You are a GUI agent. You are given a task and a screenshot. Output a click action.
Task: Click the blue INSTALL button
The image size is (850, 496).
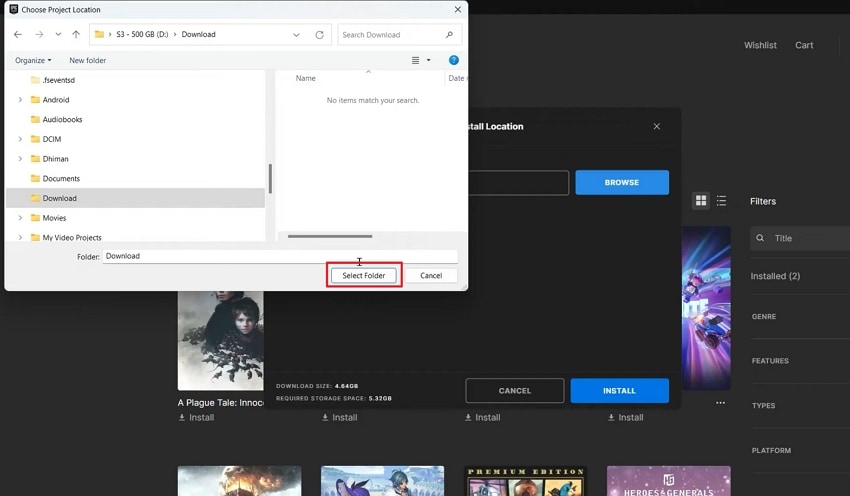click(619, 390)
